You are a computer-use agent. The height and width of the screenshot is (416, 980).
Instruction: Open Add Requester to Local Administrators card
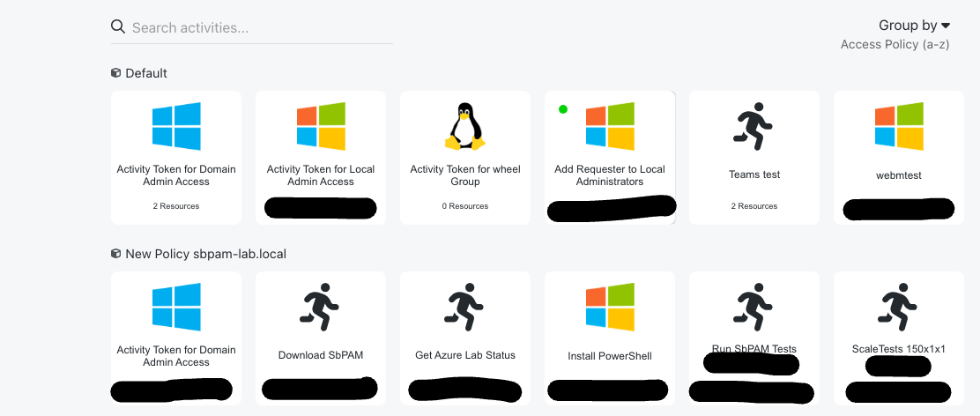610,175
